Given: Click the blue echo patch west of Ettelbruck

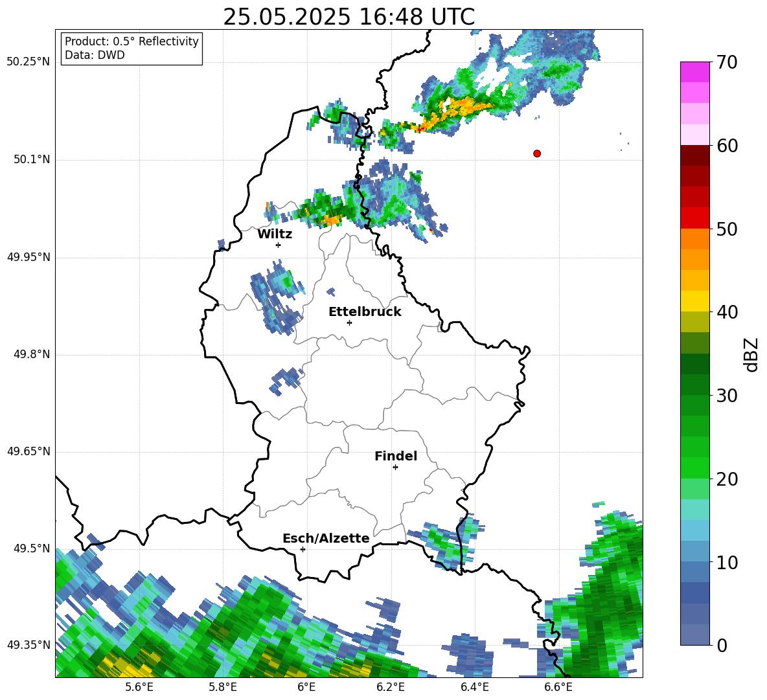Looking at the screenshot, I should pyautogui.click(x=278, y=297).
